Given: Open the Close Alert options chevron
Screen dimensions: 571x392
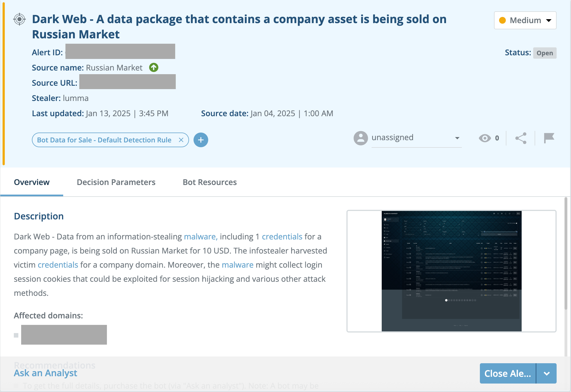Looking at the screenshot, I should point(546,373).
